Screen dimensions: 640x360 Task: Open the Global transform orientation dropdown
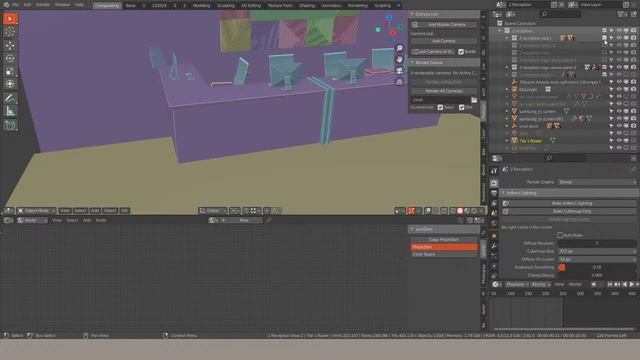[213, 211]
